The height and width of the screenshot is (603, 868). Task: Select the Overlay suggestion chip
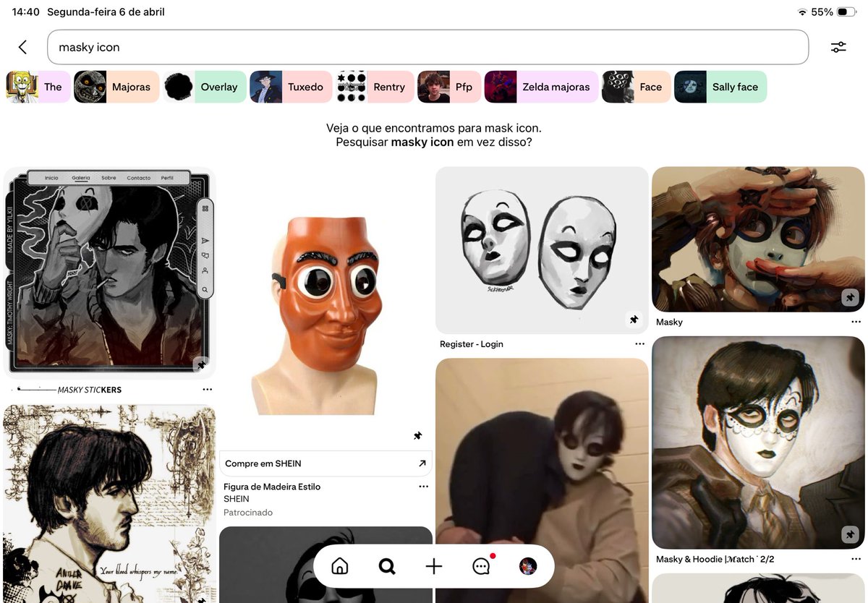(205, 87)
